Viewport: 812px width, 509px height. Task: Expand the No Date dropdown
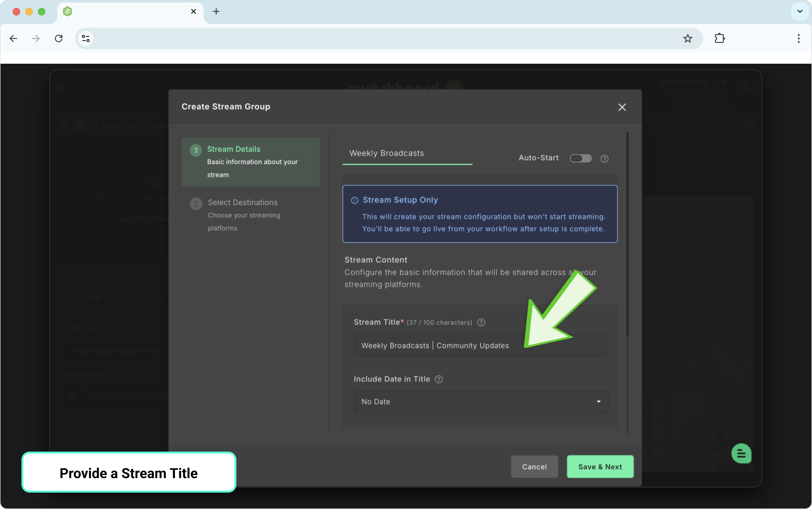point(481,401)
